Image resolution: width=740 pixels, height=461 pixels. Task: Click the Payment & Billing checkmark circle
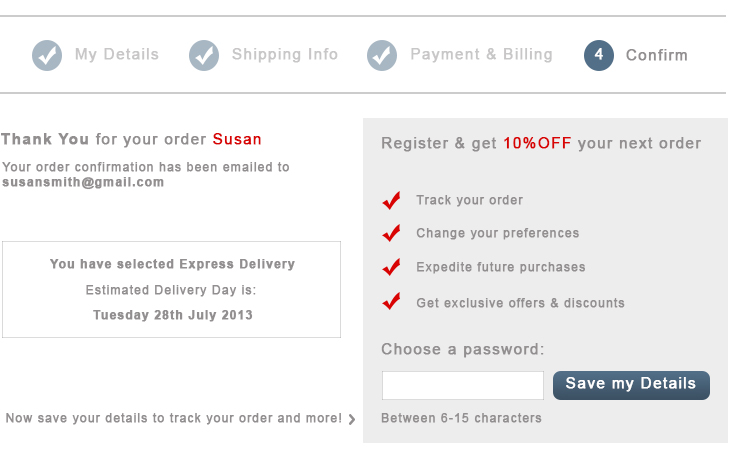click(382, 55)
